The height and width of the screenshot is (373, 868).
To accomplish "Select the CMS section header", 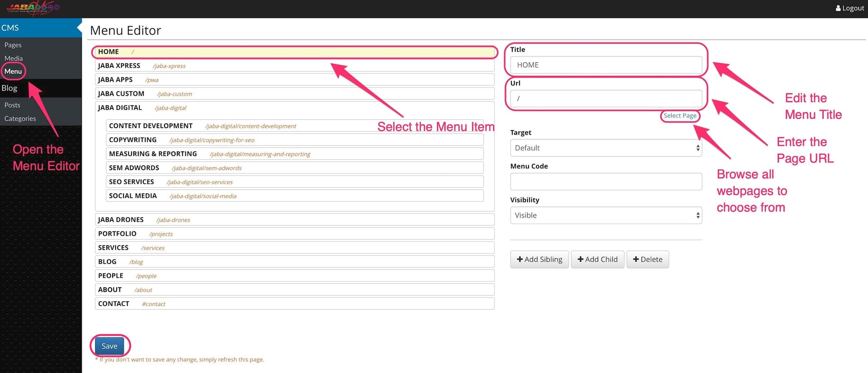I will (41, 28).
